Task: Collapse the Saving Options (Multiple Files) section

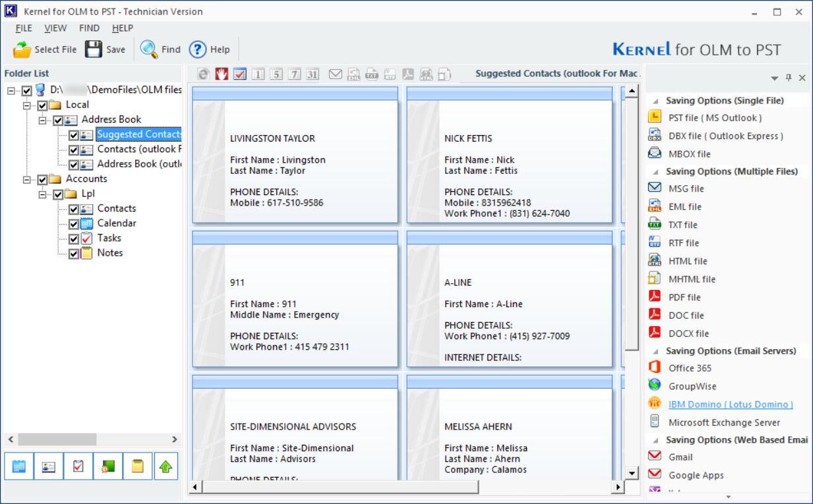Action: [x=655, y=172]
